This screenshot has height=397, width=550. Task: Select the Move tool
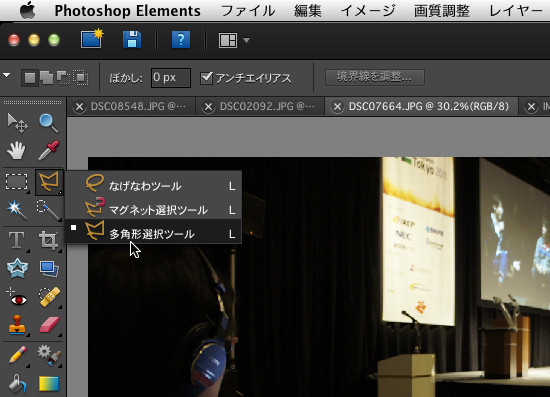tap(17, 123)
